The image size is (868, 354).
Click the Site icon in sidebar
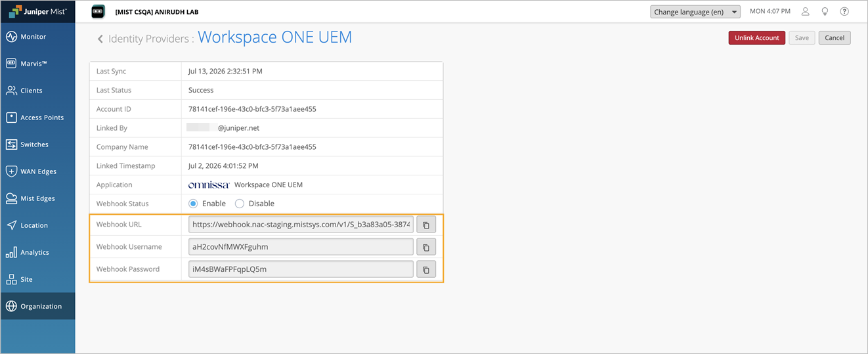click(x=11, y=279)
